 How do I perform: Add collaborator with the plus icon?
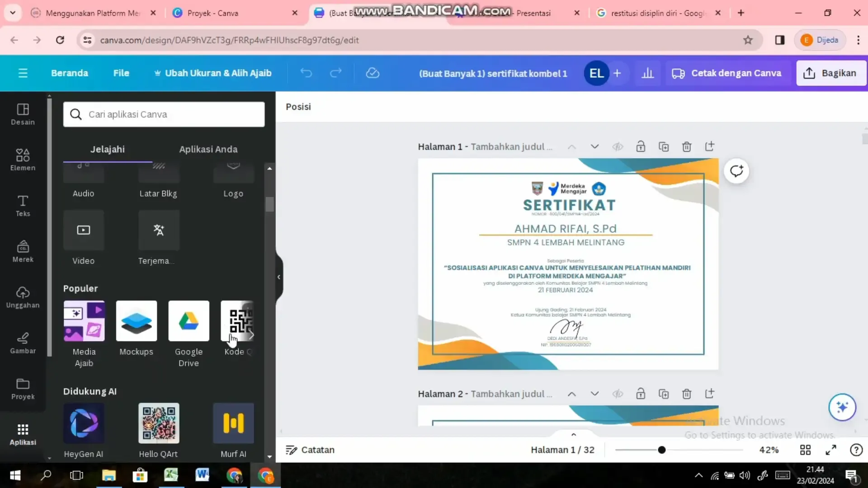coord(617,73)
